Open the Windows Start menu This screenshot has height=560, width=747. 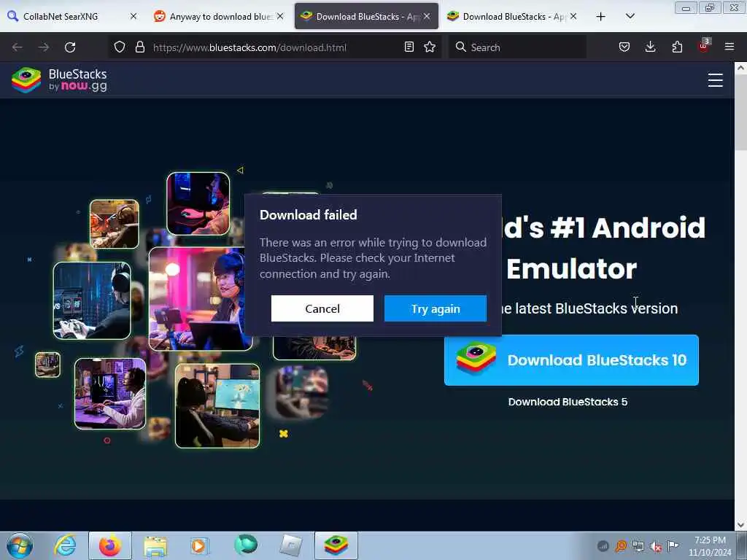coord(20,545)
